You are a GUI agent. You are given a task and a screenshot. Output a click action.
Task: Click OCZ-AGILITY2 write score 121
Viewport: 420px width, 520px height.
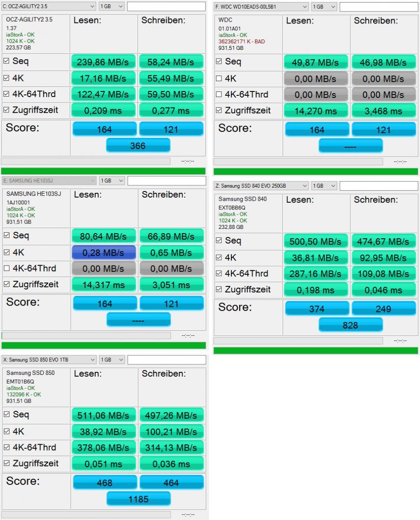tap(171, 130)
